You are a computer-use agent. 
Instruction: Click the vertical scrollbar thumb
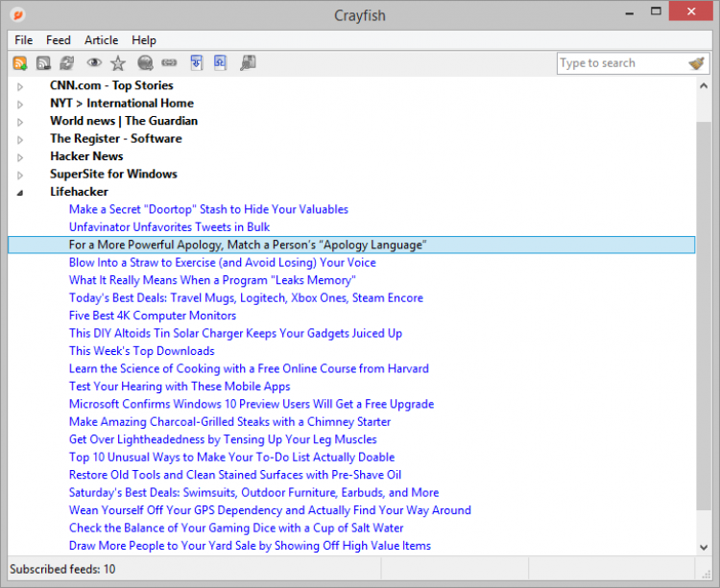tap(704, 317)
